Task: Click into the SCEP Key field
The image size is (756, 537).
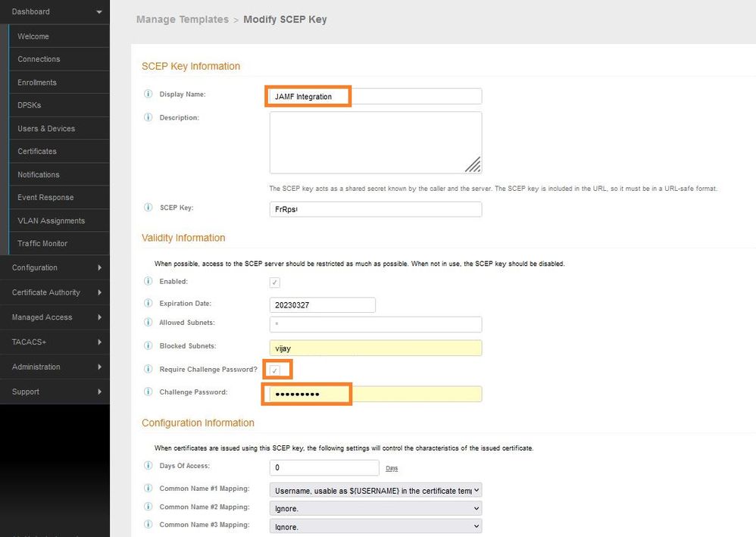Action: (x=376, y=209)
